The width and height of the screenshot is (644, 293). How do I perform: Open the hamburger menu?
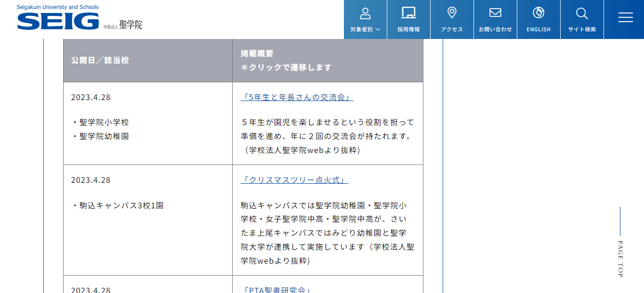pos(625,17)
